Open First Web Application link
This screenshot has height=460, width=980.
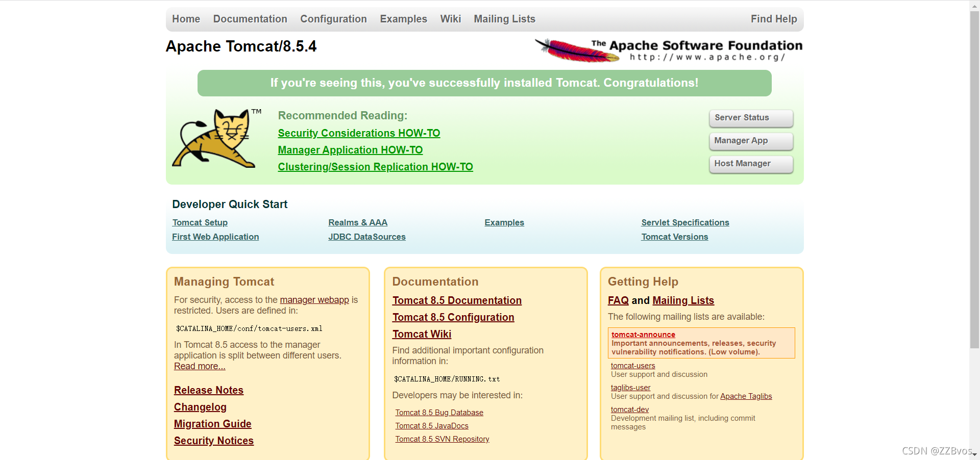[x=215, y=237]
